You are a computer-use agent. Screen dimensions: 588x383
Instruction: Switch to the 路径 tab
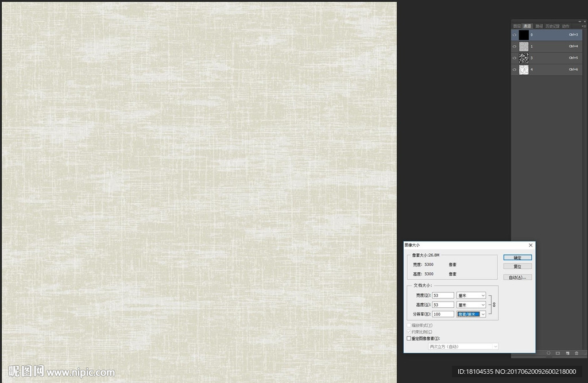(539, 26)
